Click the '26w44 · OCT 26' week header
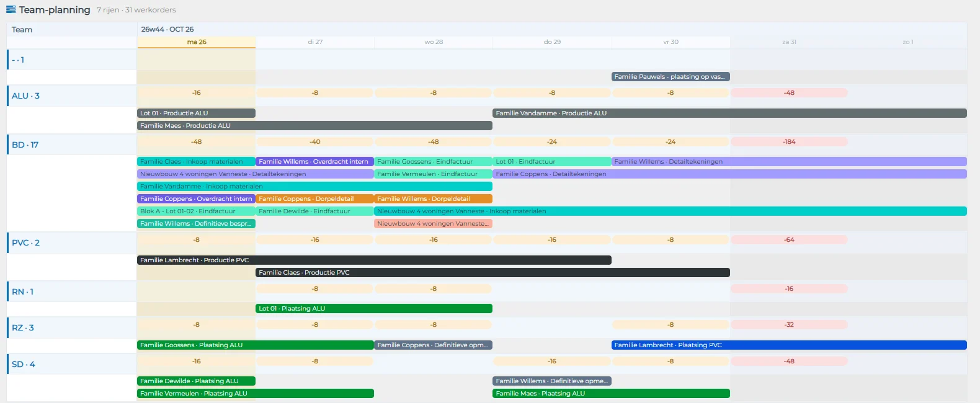This screenshot has height=403, width=980. click(167, 29)
